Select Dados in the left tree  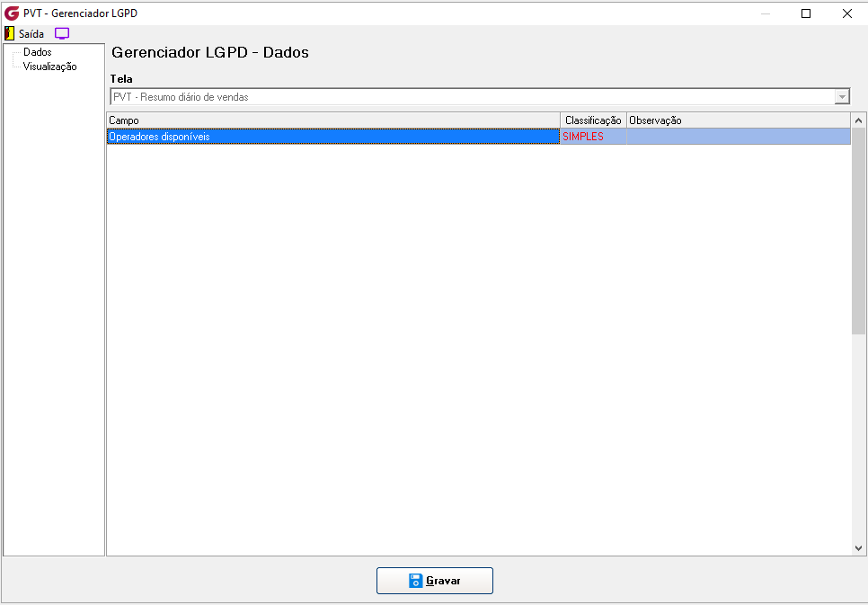[38, 52]
